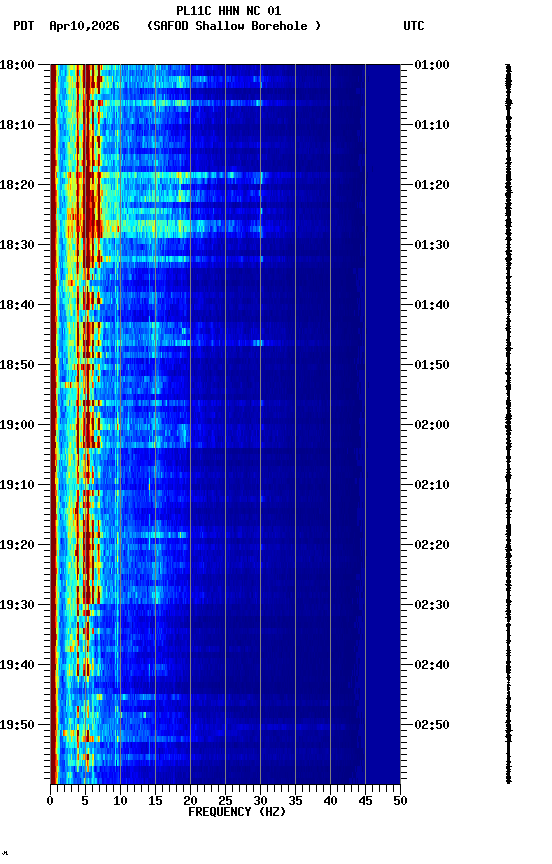Viewport: 552px width, 864px height.
Task: Click the 19:20 PDT time label
Action: point(17,546)
